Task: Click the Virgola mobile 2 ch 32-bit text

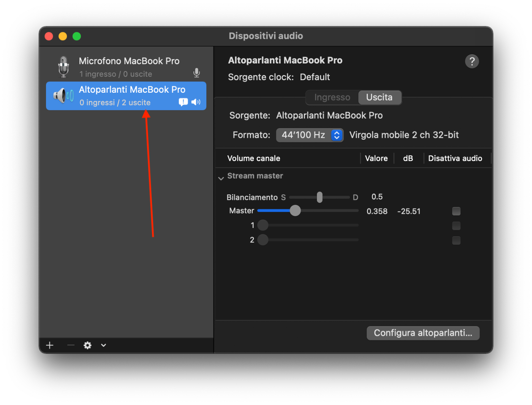Action: pyautogui.click(x=404, y=135)
